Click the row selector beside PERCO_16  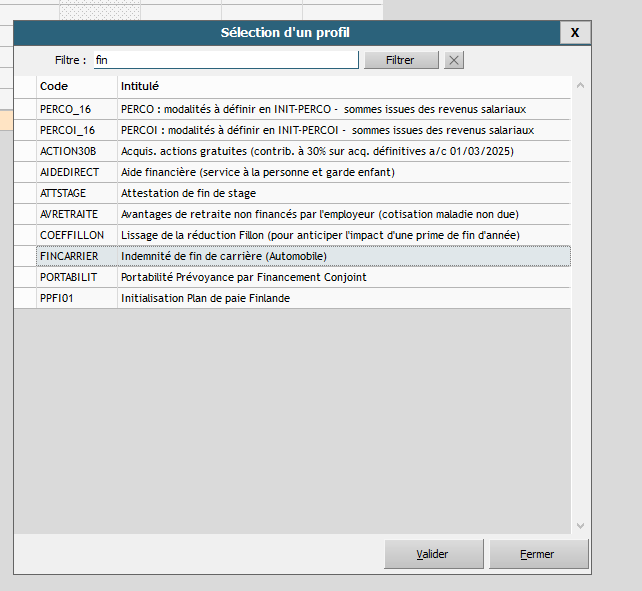coord(25,109)
